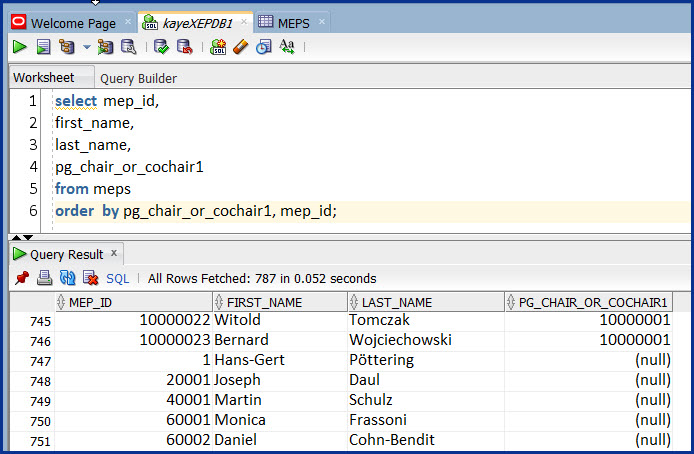Select the cell 'Cohn-Bendit'
This screenshot has height=454, width=694.
[426, 440]
